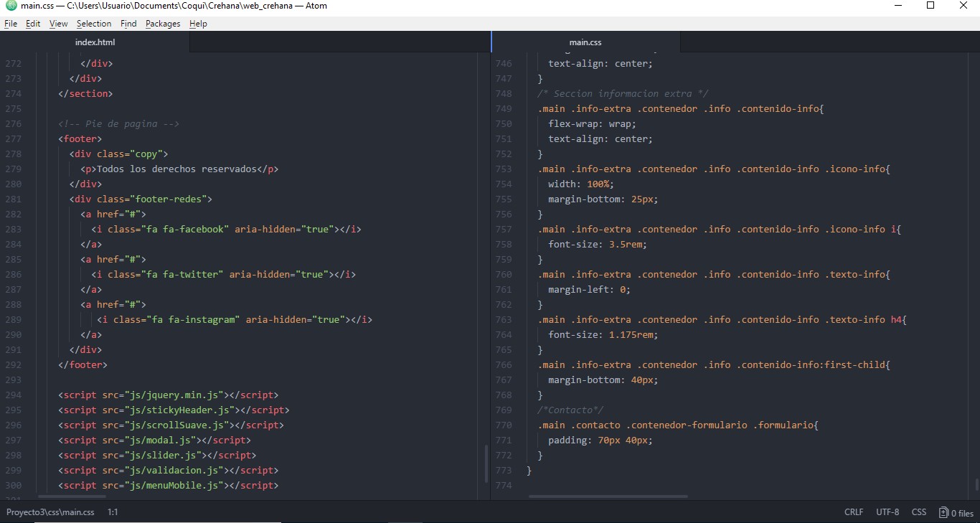This screenshot has width=980, height=523.
Task: Click the .contenedor-formulario .formulario selector line
Action: tap(678, 425)
